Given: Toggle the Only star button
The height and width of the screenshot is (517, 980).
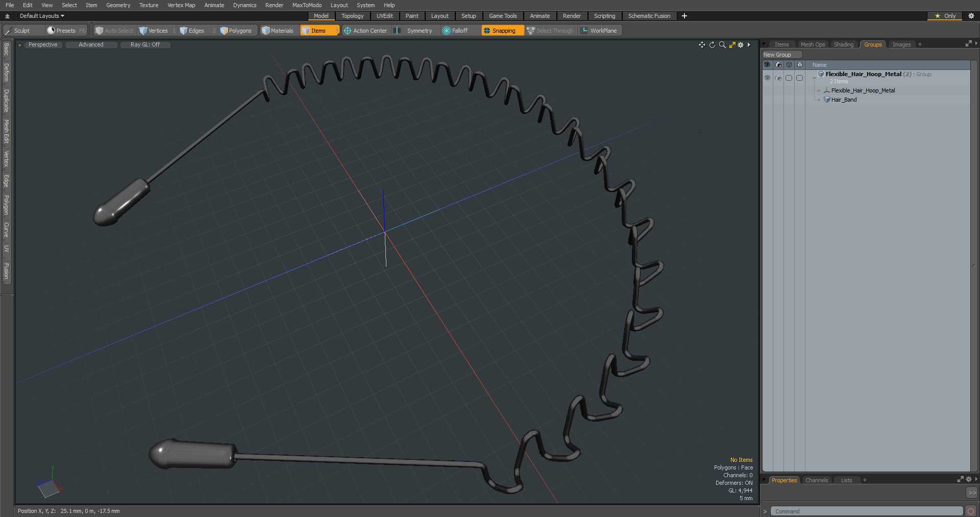Looking at the screenshot, I should 945,16.
